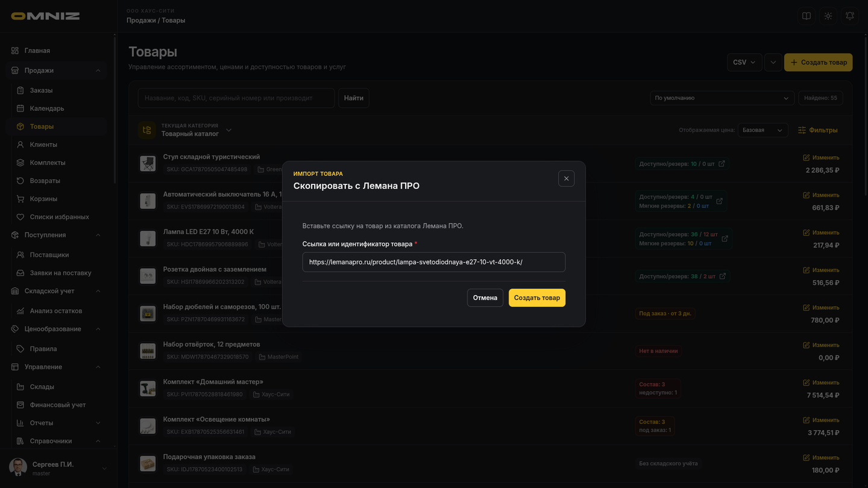868x488 pixels.
Task: Click the MasterPoint tag on Набор отвёрток
Action: [x=278, y=357]
